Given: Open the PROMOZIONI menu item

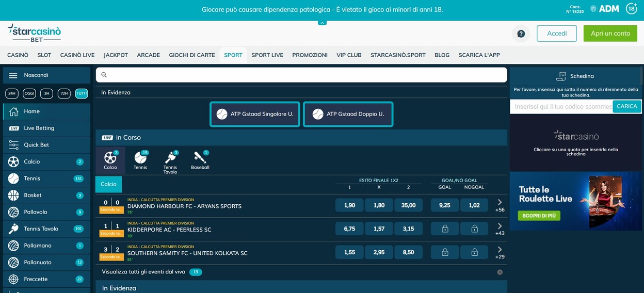Looking at the screenshot, I should (x=310, y=55).
